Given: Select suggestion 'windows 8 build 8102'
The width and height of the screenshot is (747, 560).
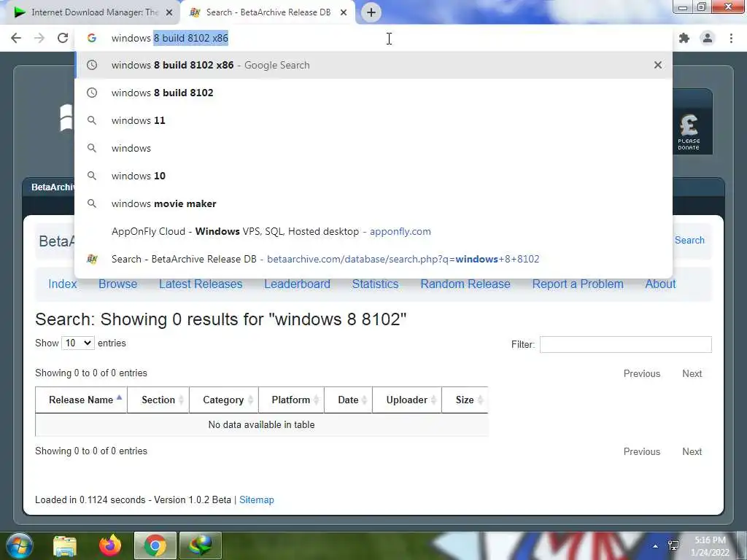Looking at the screenshot, I should click(373, 93).
